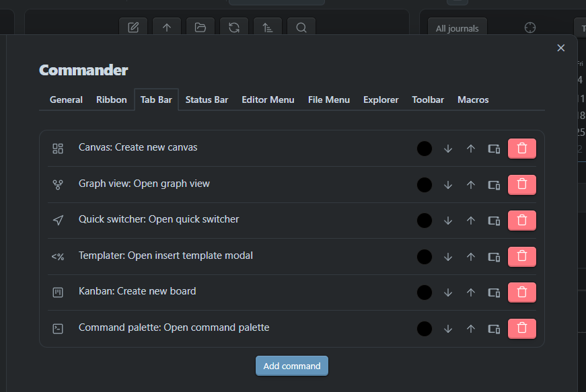Toggle device visibility for Command palette command
586x392 pixels.
pos(494,328)
